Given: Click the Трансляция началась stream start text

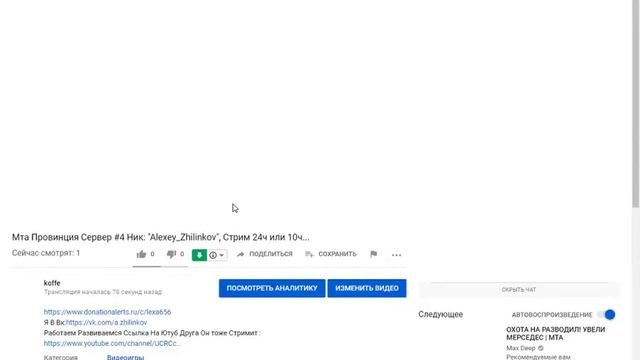Looking at the screenshot, I should click(103, 292).
